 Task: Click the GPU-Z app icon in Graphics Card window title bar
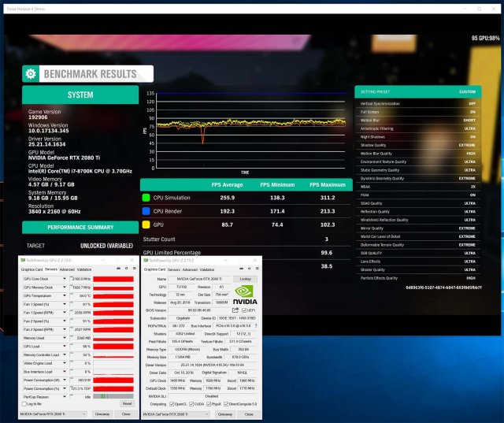[x=146, y=260]
